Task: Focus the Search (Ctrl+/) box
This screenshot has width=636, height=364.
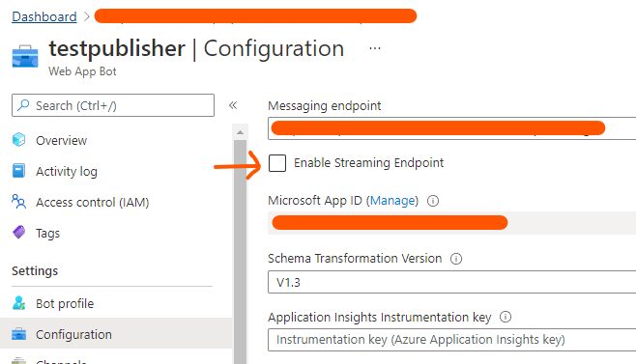Action: pyautogui.click(x=113, y=105)
